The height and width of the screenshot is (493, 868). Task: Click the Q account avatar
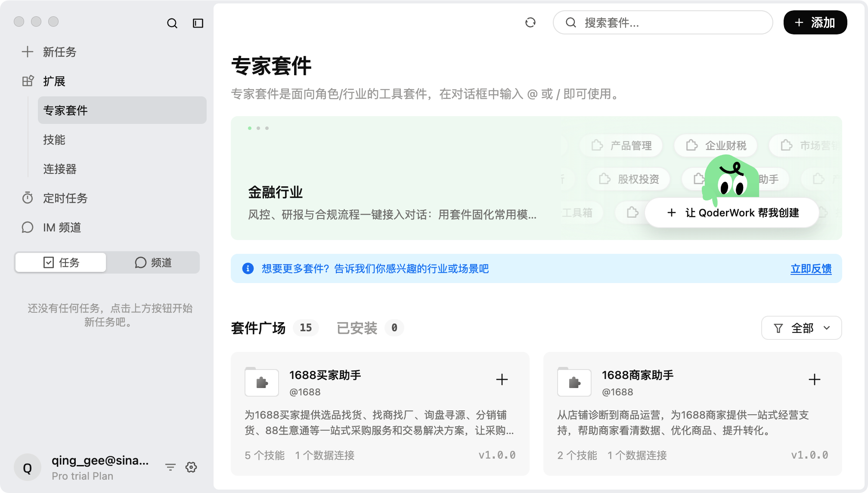point(28,468)
